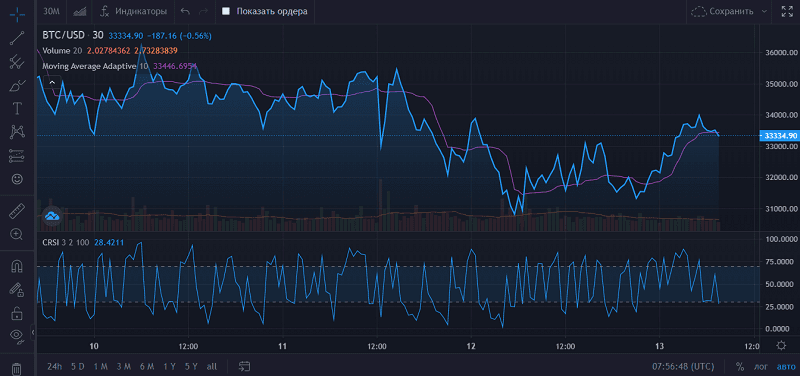800x376 pixels.
Task: Click the 75.0000 CRSI axis label
Action: coord(781,262)
